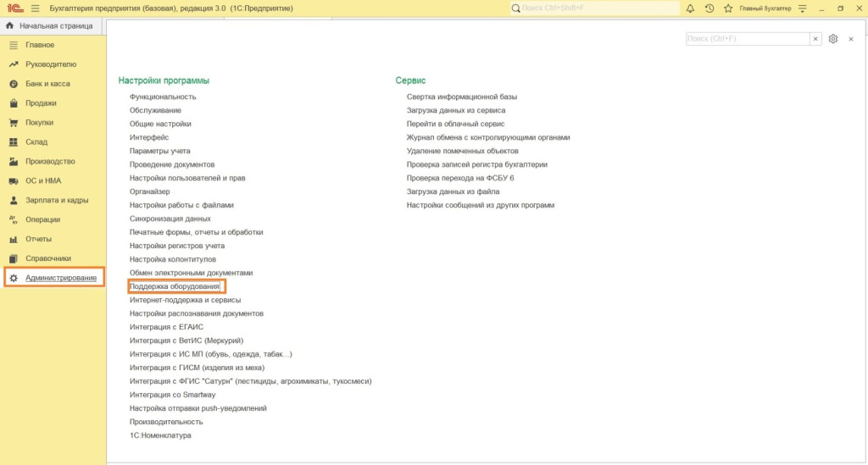
Task: Click Склад grid icon
Action: point(14,142)
